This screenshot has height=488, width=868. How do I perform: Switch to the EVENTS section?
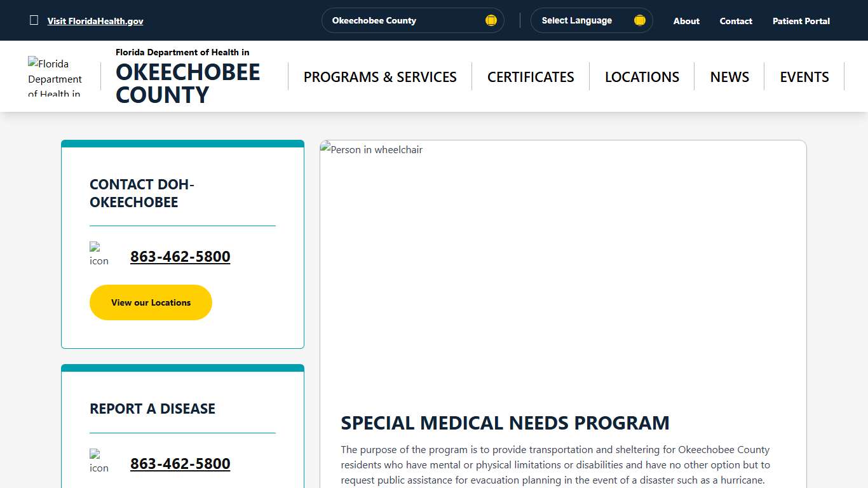804,76
